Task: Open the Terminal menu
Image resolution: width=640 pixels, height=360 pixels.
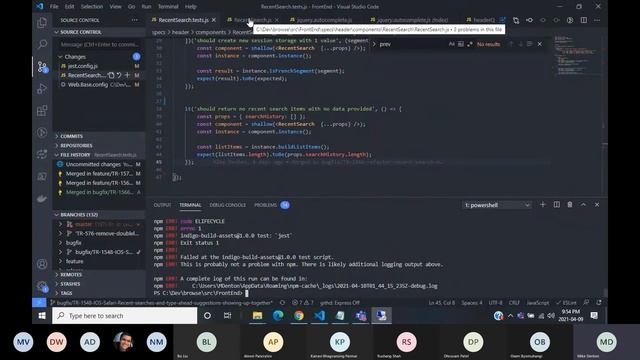Action: (x=168, y=7)
